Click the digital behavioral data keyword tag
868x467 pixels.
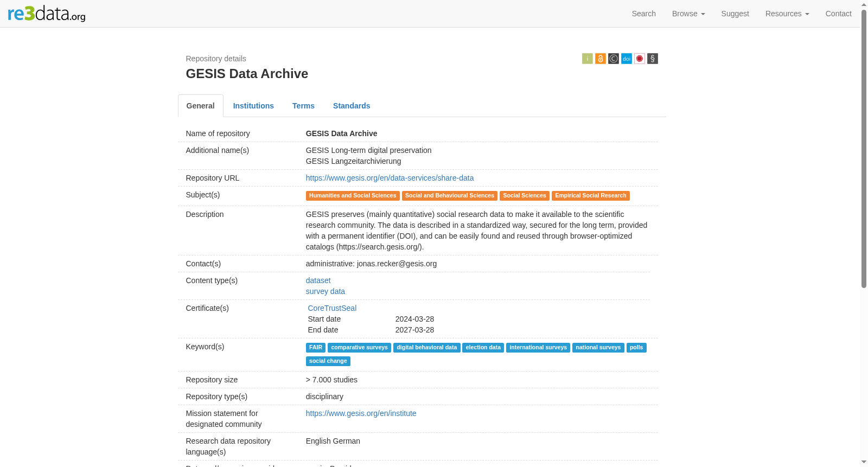tap(427, 348)
